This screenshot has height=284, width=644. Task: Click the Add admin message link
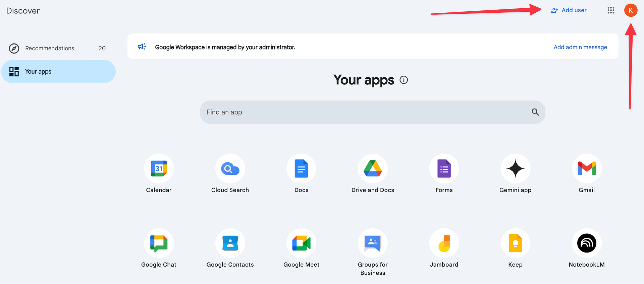coord(580,47)
